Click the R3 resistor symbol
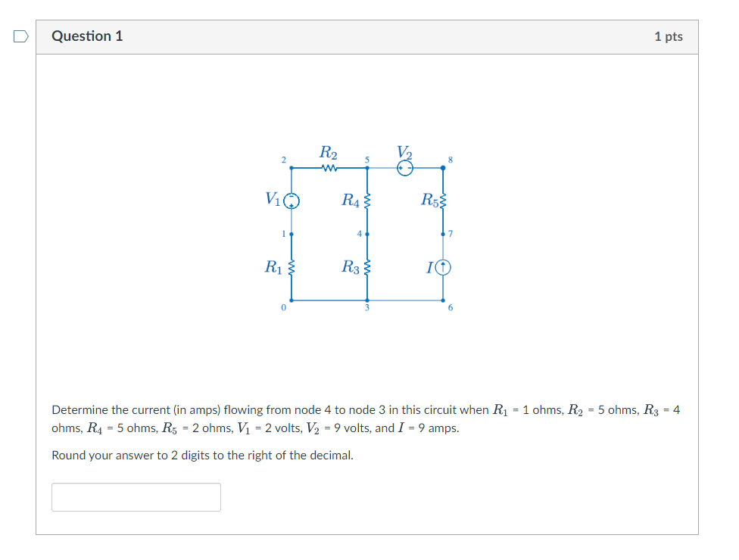739x560 pixels. click(x=367, y=267)
